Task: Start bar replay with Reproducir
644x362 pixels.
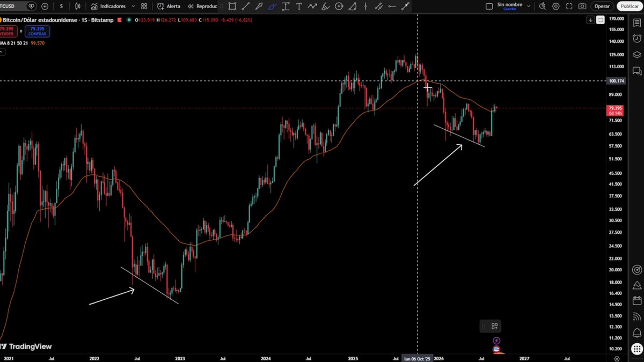Action: (202, 6)
